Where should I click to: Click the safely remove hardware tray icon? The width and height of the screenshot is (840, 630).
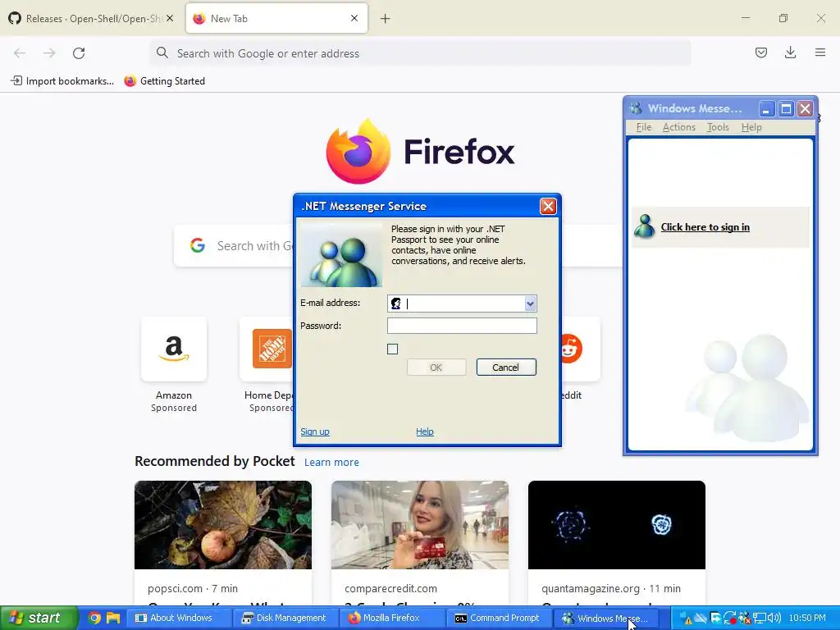[x=715, y=619]
